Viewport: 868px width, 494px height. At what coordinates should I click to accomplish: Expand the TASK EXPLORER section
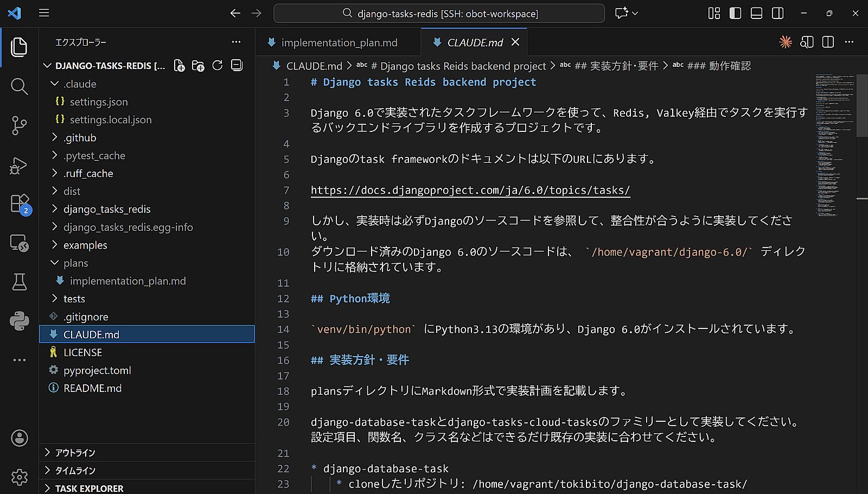click(147, 488)
